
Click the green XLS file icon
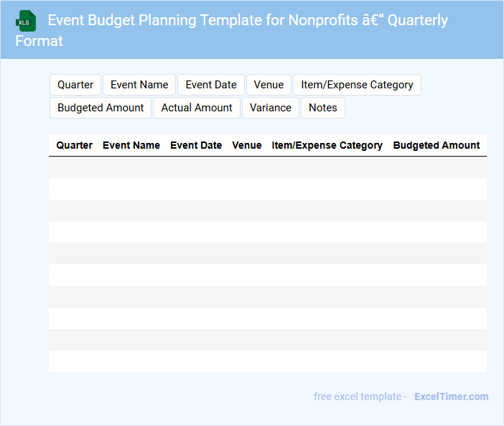[25, 21]
